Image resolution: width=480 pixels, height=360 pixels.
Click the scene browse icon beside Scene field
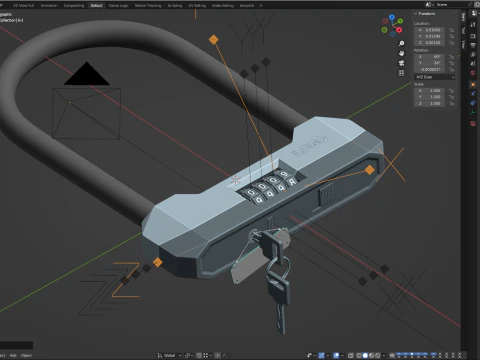(x=430, y=5)
